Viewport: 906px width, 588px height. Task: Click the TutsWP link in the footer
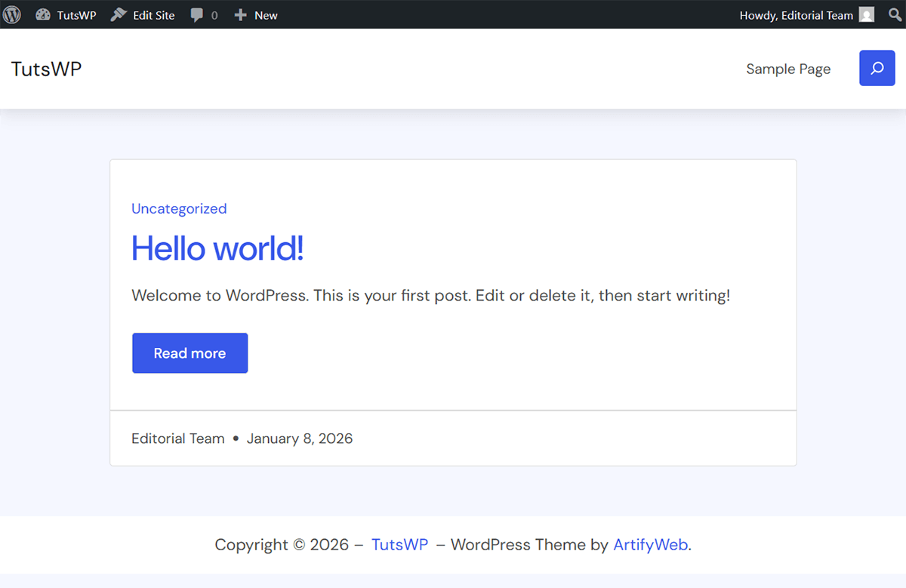point(399,544)
